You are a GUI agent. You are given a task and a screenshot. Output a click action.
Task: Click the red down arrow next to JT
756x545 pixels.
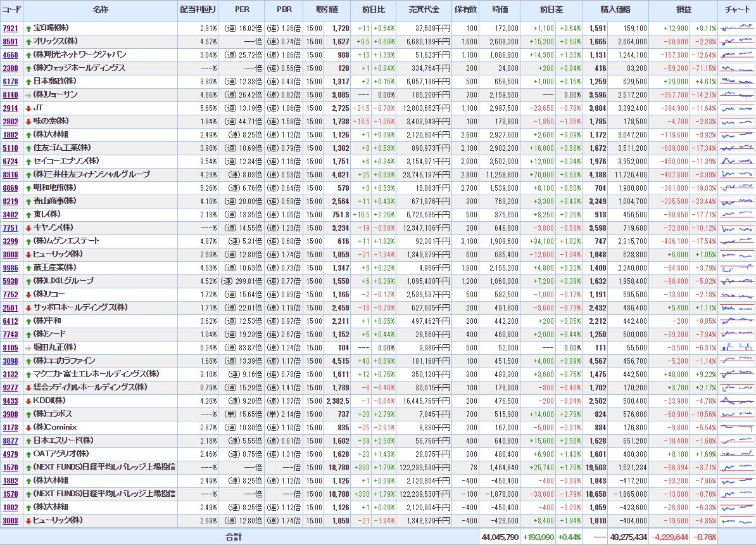(x=28, y=108)
